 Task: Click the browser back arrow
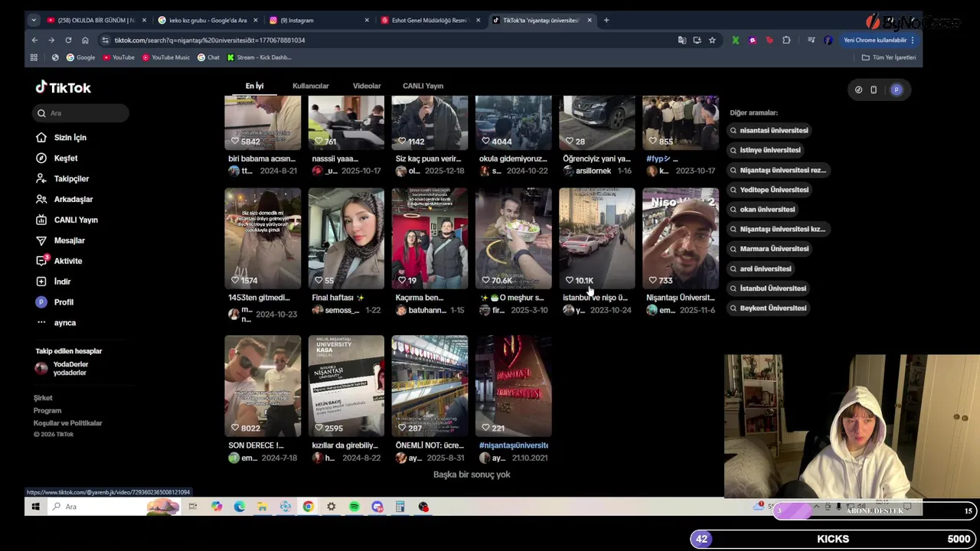pos(34,40)
